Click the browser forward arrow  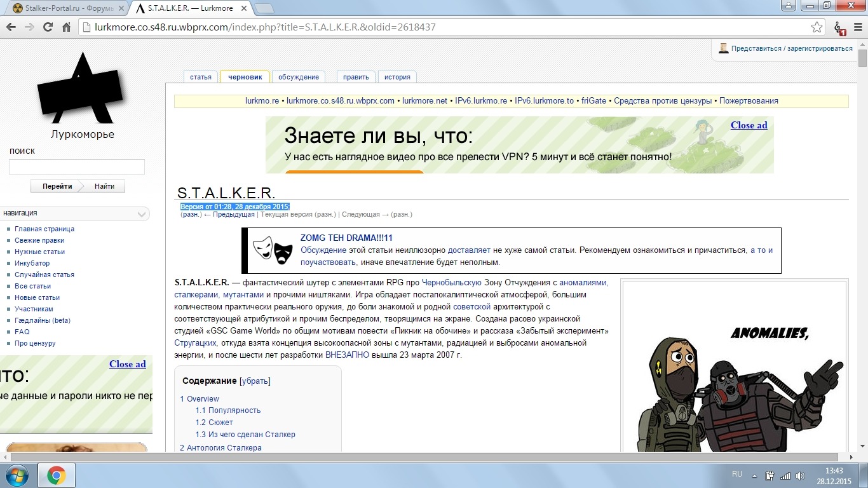click(x=29, y=27)
